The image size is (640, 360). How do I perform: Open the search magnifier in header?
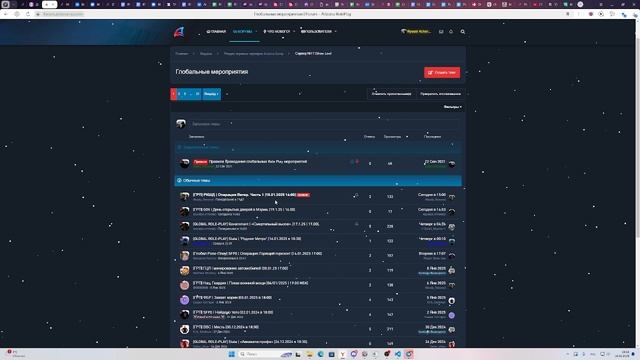462,31
